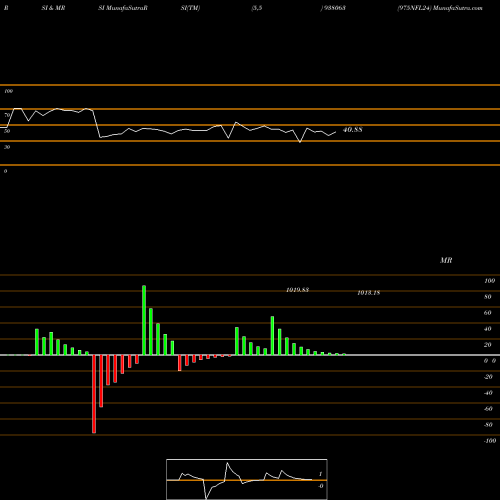Viewport: 500px width, 500px height.
Task: Click the MACD axis label 20
Action: (488, 345)
